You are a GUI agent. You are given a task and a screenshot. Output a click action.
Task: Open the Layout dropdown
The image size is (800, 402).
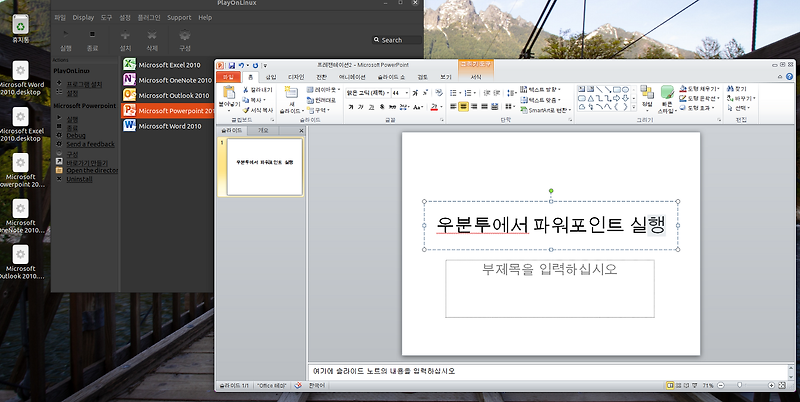coord(323,90)
